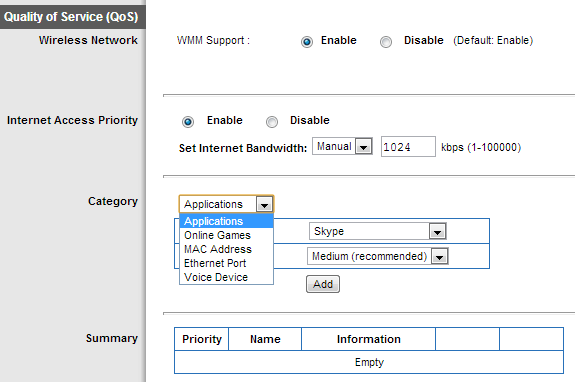Click the Summary section label
The height and width of the screenshot is (382, 575).
click(111, 338)
